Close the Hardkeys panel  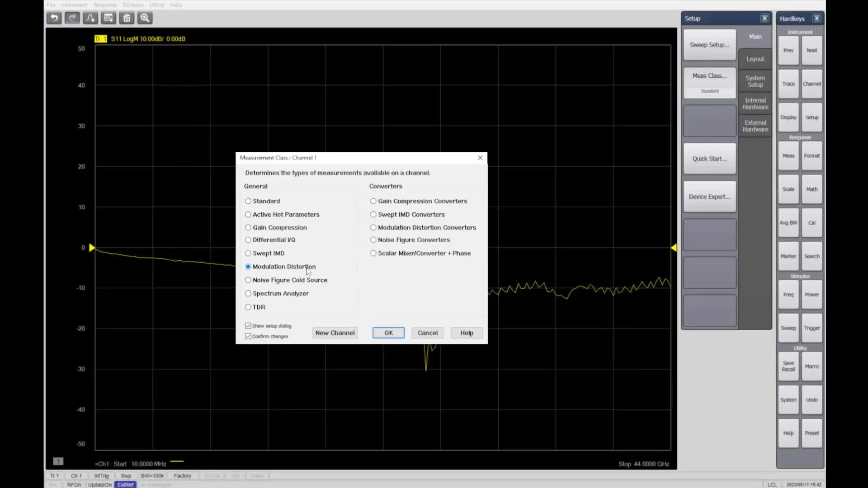pyautogui.click(x=816, y=19)
